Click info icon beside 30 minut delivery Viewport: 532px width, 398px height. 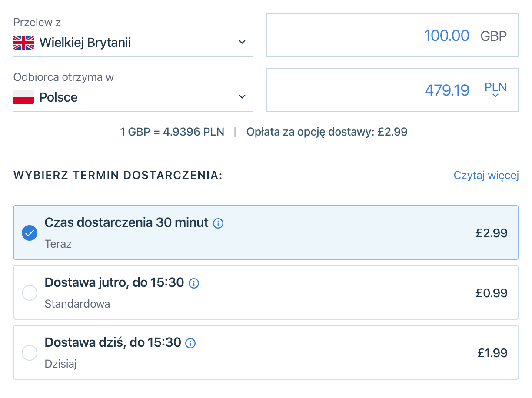point(218,224)
